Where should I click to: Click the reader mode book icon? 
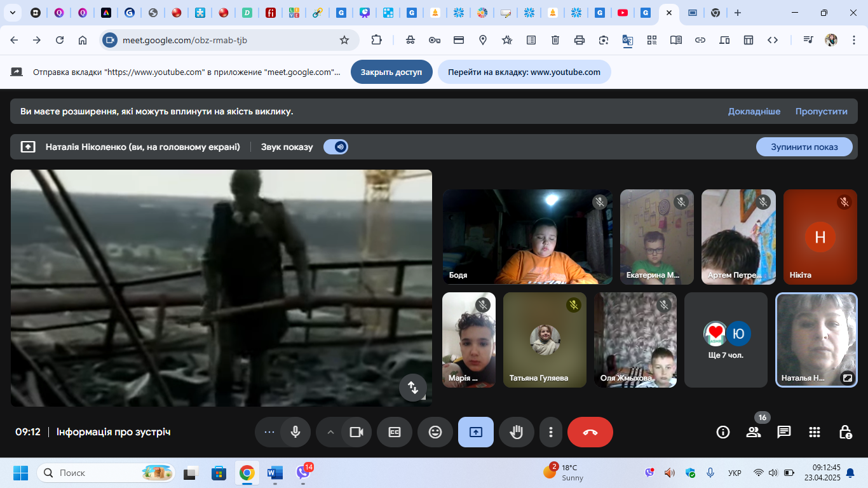[676, 40]
